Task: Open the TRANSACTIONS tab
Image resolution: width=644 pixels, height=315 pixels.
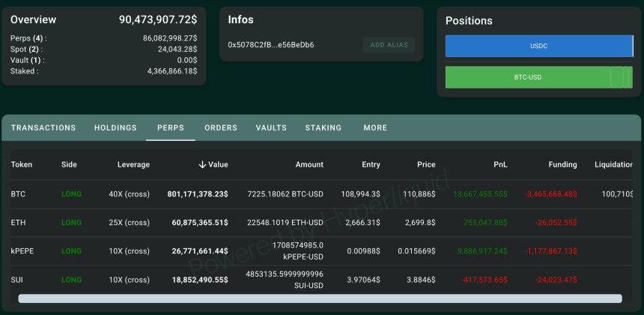Action: tap(43, 128)
